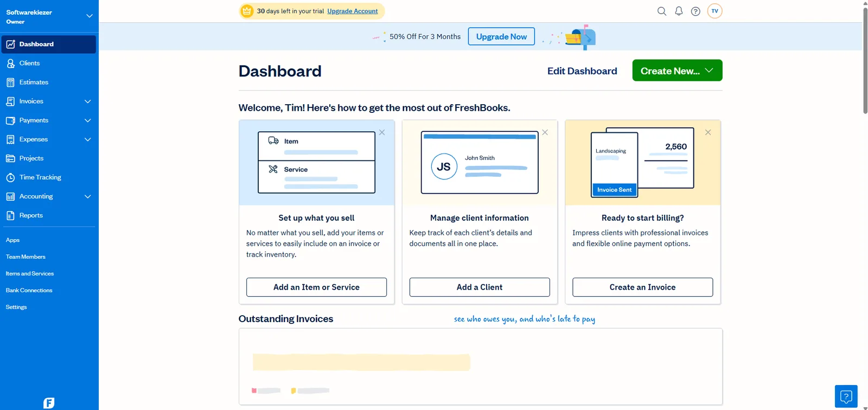Go to Clients in the sidebar

pos(49,63)
